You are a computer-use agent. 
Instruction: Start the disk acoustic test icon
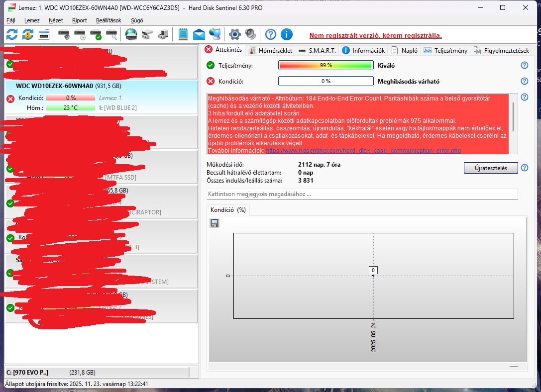click(x=64, y=34)
